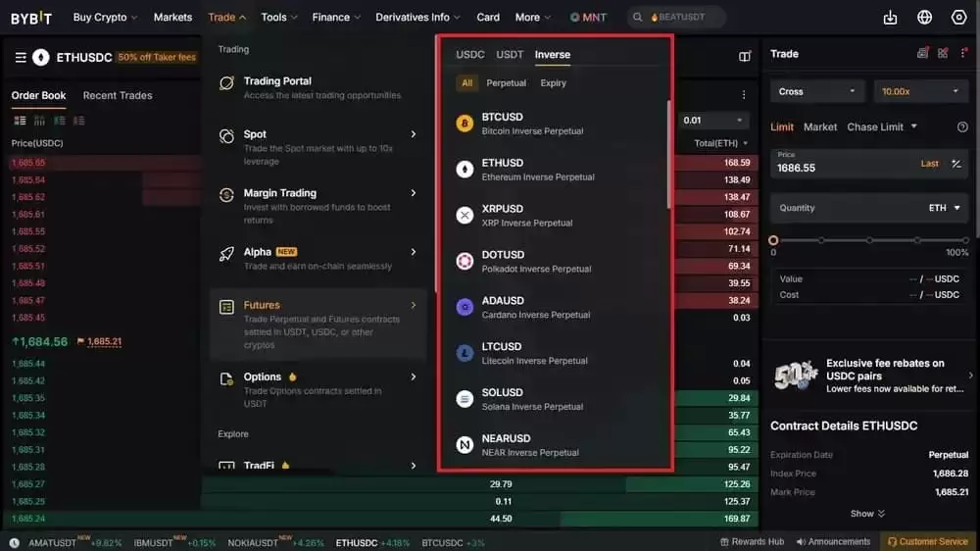Select the third order book layout icon

tap(60, 121)
